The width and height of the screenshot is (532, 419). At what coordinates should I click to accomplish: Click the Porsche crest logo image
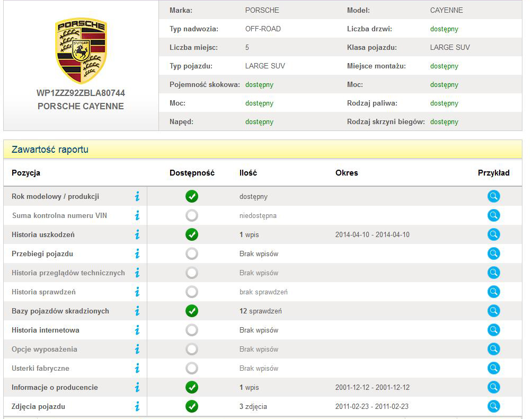click(x=81, y=50)
